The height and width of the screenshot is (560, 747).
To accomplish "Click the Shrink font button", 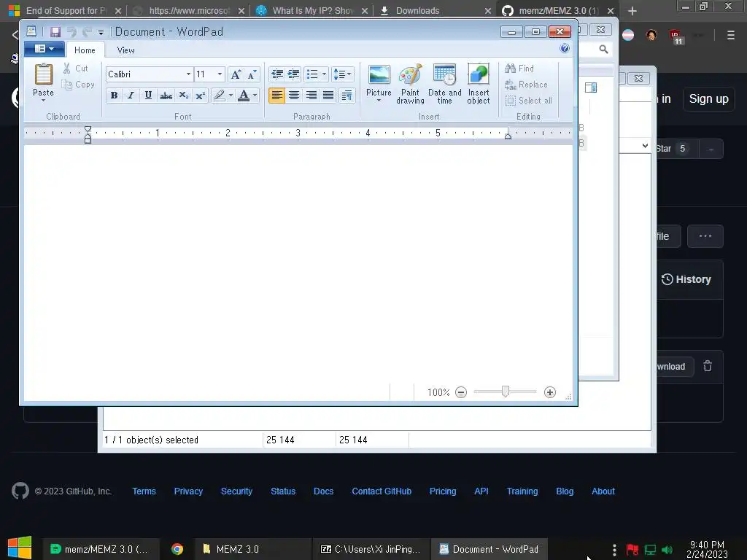I will pyautogui.click(x=252, y=74).
